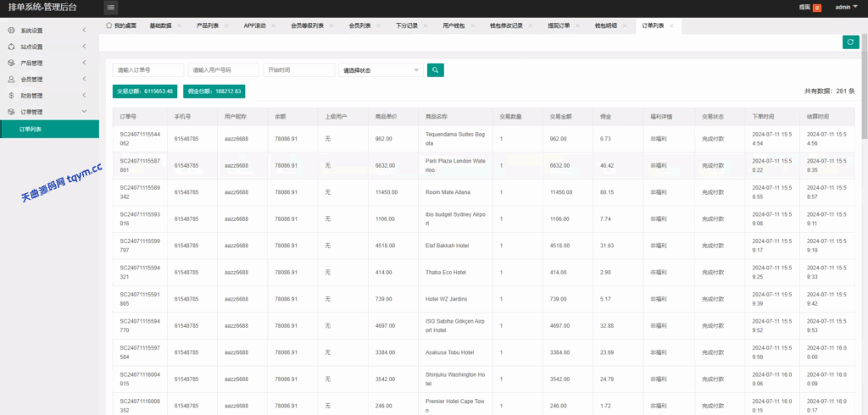868x415 pixels.
Task: Close the 提现订单 tab
Action: click(577, 26)
